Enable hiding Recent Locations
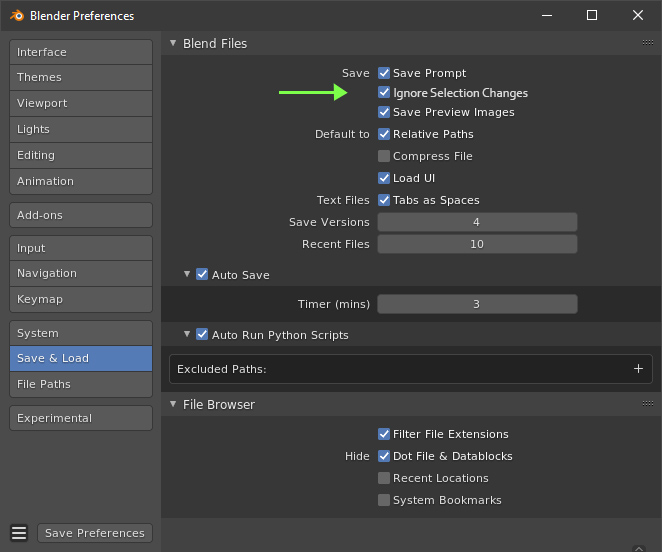Image resolution: width=662 pixels, height=552 pixels. (x=384, y=478)
